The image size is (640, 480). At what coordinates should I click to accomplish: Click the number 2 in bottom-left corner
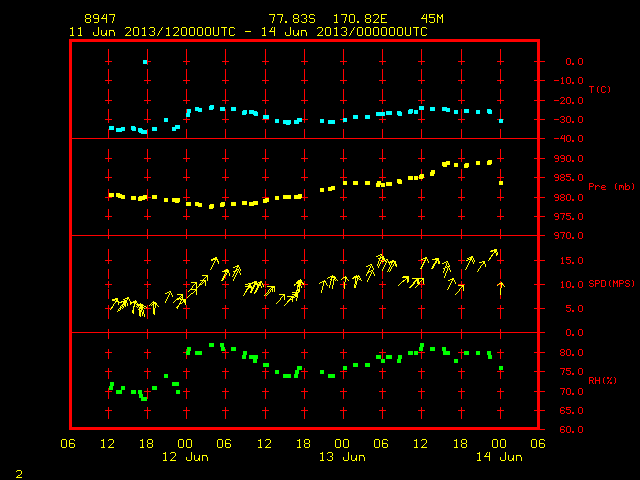pyautogui.click(x=19, y=474)
